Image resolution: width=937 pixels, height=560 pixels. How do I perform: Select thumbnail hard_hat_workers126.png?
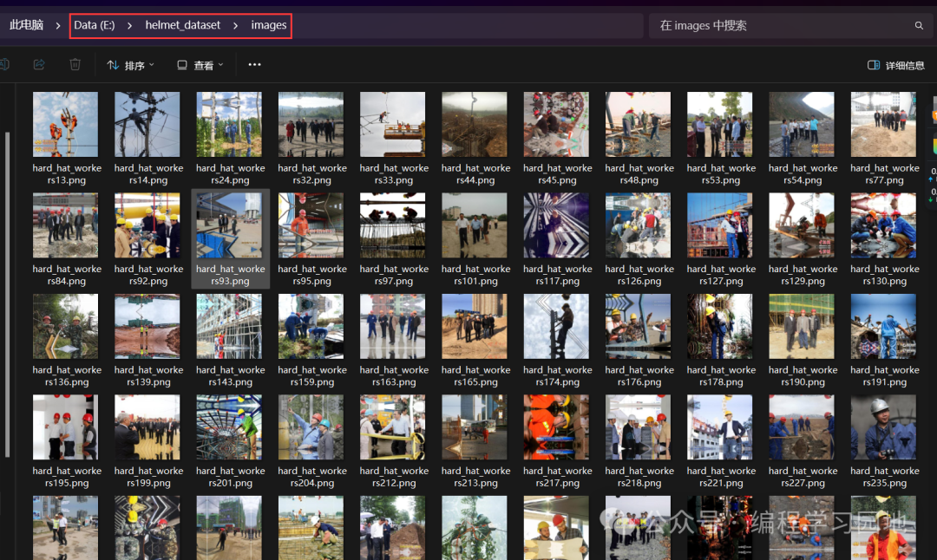pyautogui.click(x=639, y=225)
